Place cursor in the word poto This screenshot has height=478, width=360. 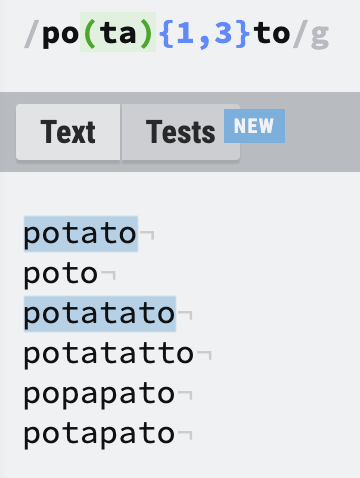[x=61, y=274]
